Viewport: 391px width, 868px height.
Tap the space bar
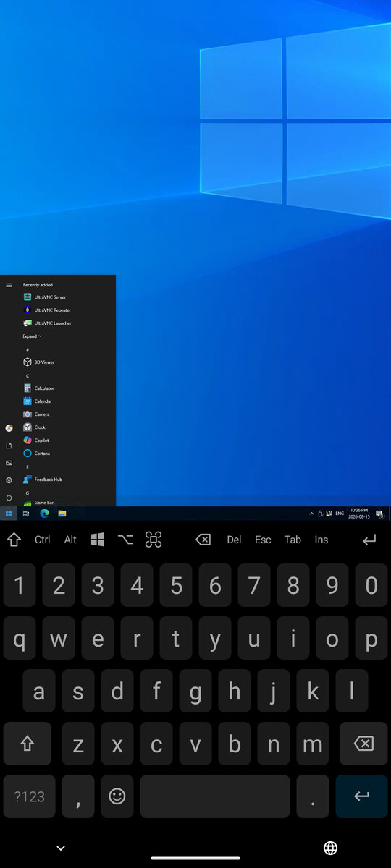click(214, 796)
